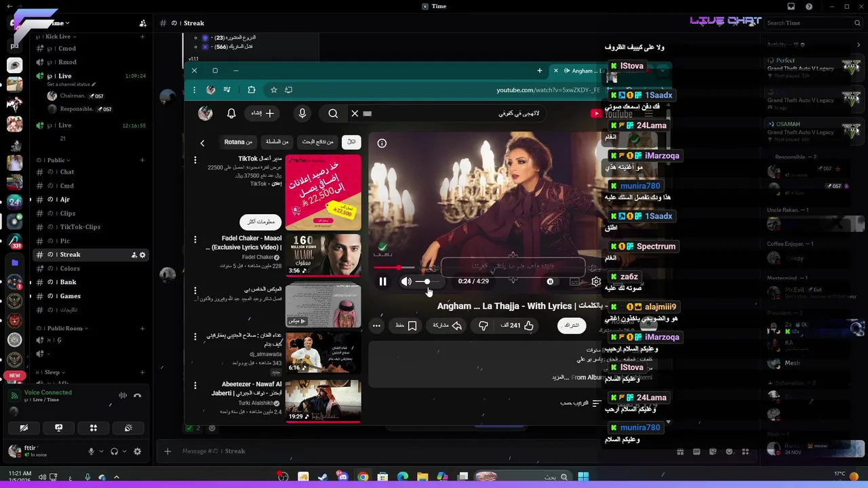Open the TikTok-Clips channel

tap(80, 227)
